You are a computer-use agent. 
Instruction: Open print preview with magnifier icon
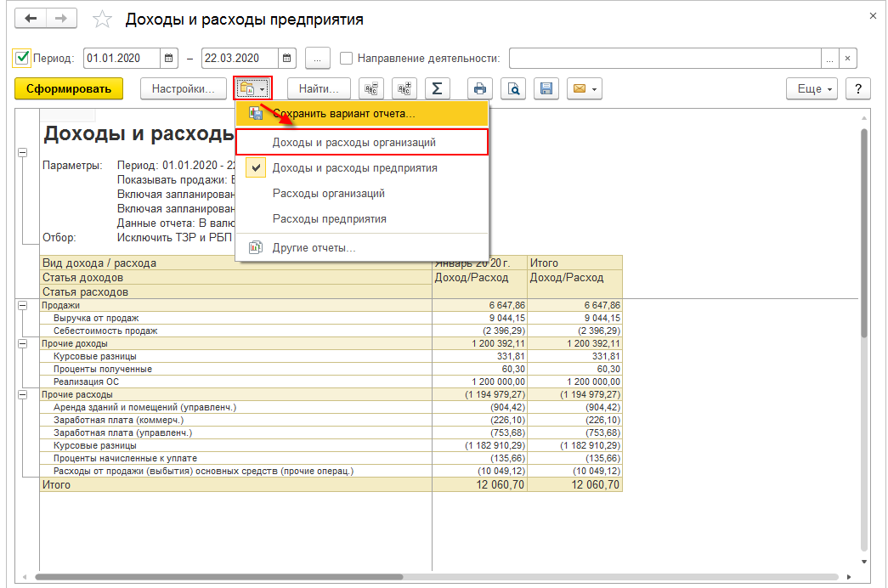514,88
